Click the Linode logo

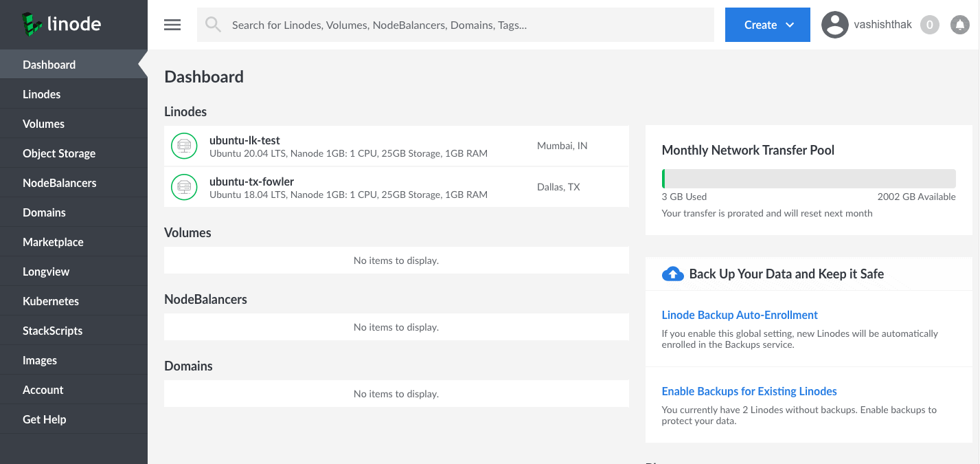click(x=61, y=25)
